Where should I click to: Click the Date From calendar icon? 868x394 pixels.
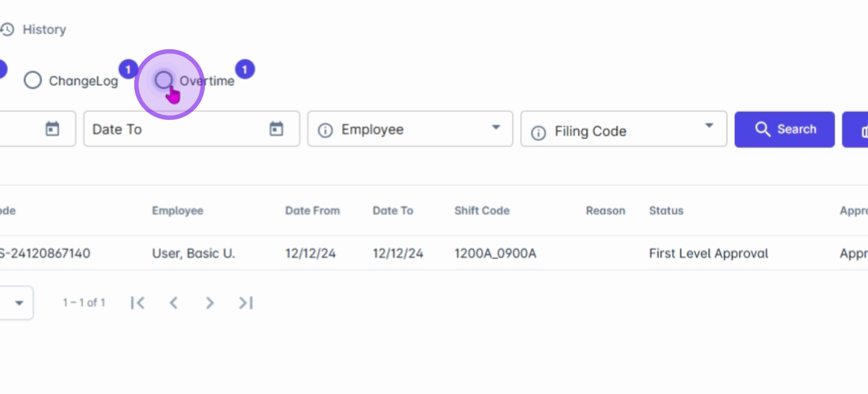[52, 129]
